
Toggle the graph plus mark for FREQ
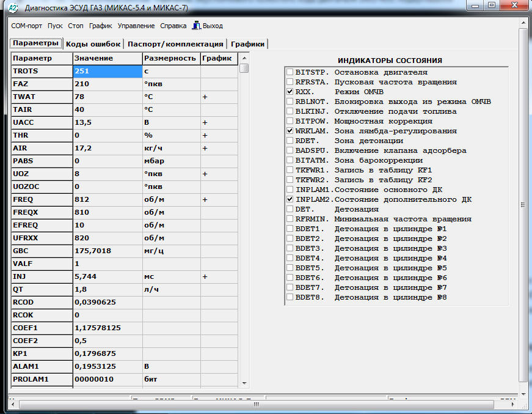point(205,199)
